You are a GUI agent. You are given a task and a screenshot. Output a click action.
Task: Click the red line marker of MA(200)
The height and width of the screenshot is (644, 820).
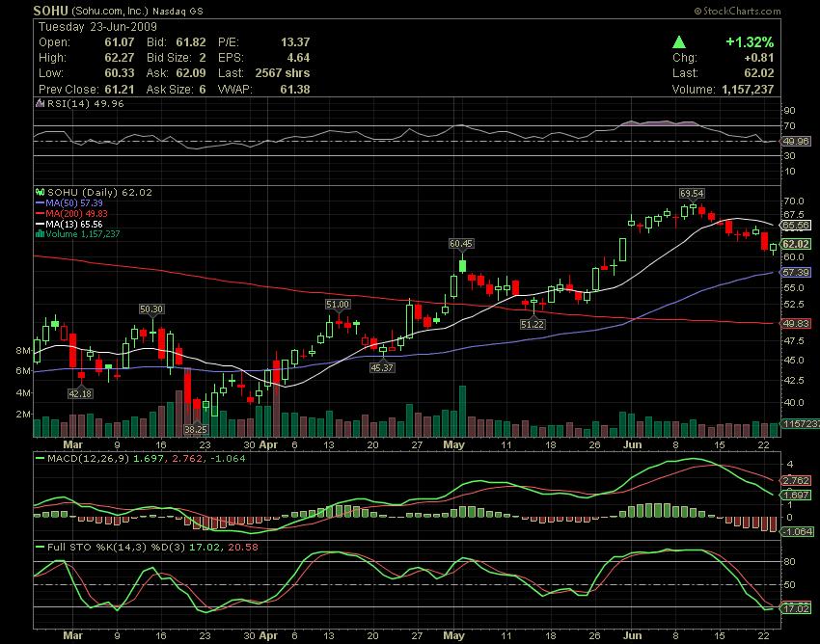pos(41,213)
